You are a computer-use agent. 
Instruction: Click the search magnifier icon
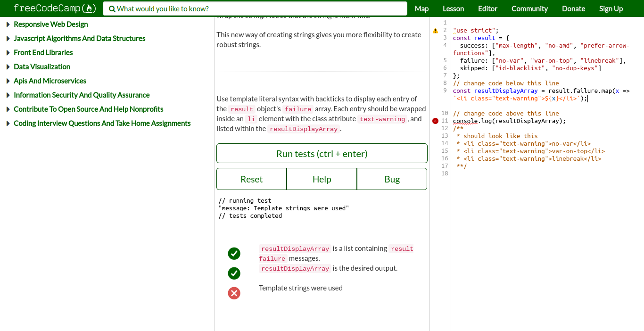[112, 9]
